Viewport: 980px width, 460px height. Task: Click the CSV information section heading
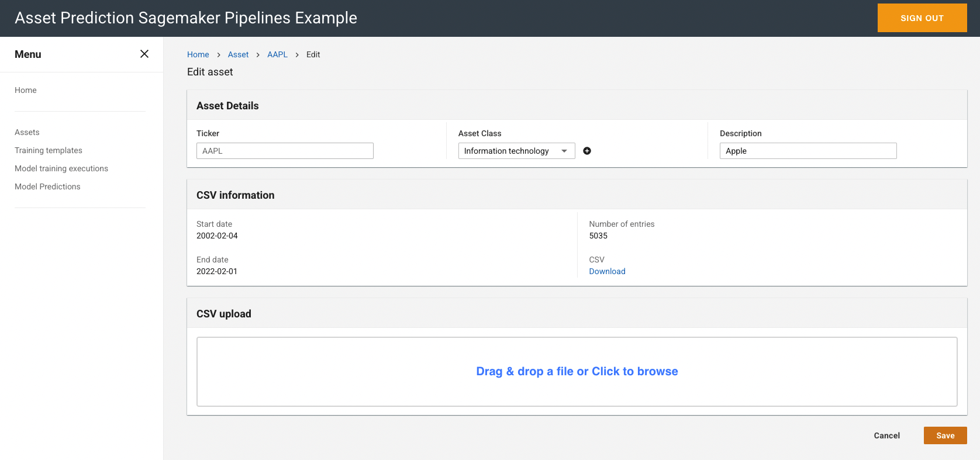[x=235, y=195]
